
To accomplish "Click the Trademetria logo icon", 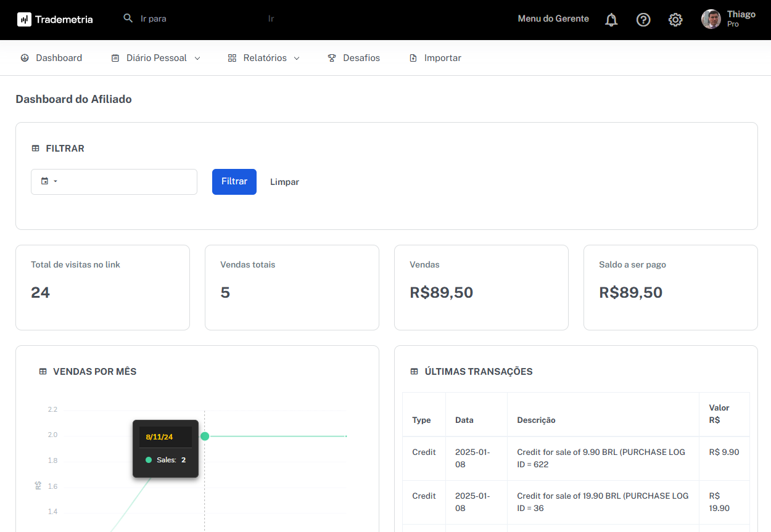I will coord(24,20).
